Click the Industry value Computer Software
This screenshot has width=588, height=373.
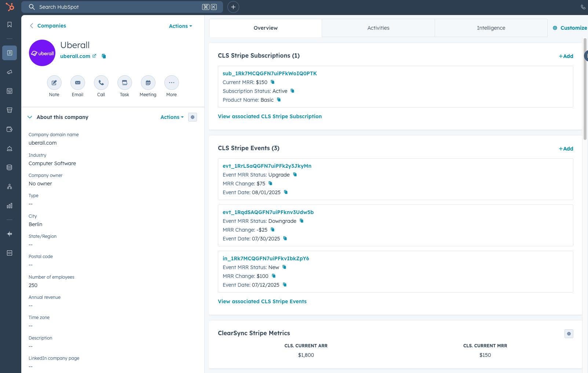pyautogui.click(x=52, y=163)
